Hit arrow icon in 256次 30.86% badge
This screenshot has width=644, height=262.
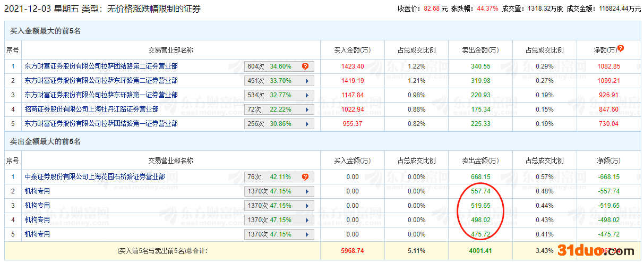(307, 124)
